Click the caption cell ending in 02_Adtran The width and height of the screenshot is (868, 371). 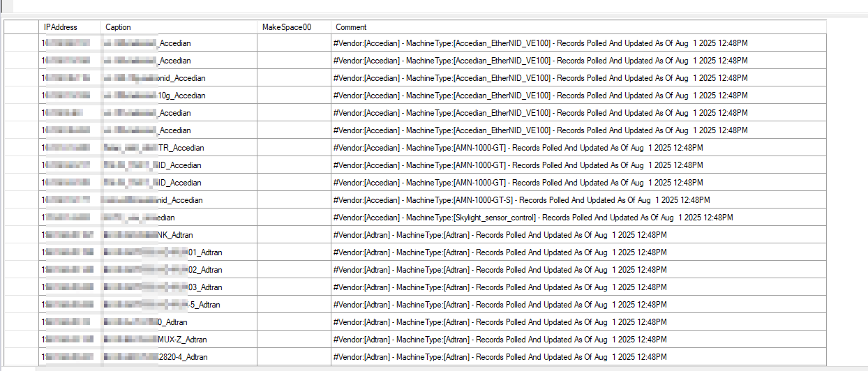click(x=179, y=270)
